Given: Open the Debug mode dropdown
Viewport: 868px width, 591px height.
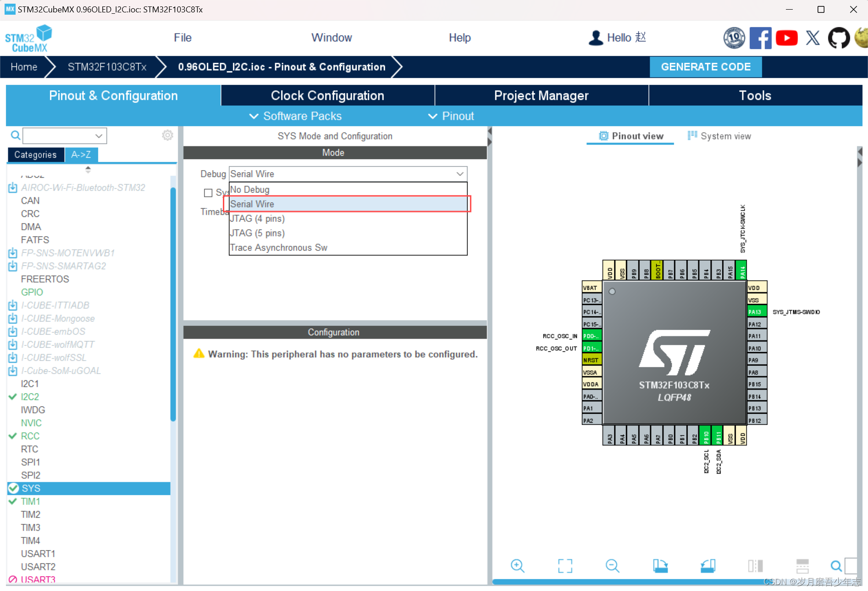Looking at the screenshot, I should point(459,174).
